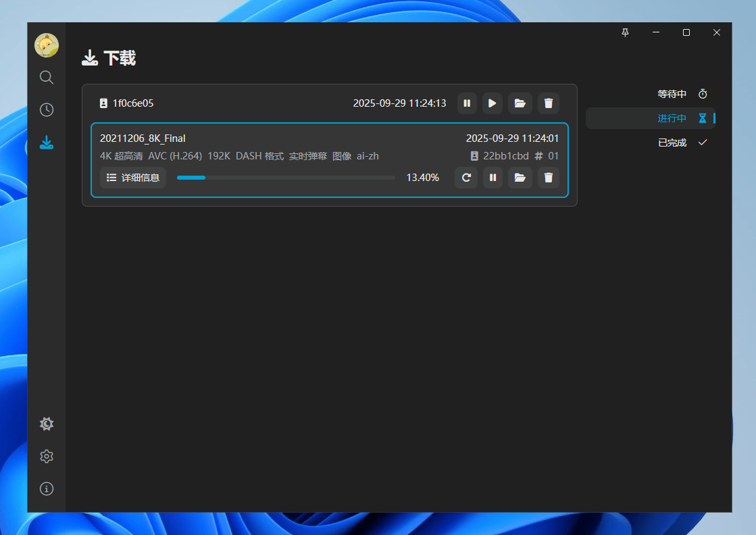Select the download page icon in sidebar
756x535 pixels.
tap(47, 143)
